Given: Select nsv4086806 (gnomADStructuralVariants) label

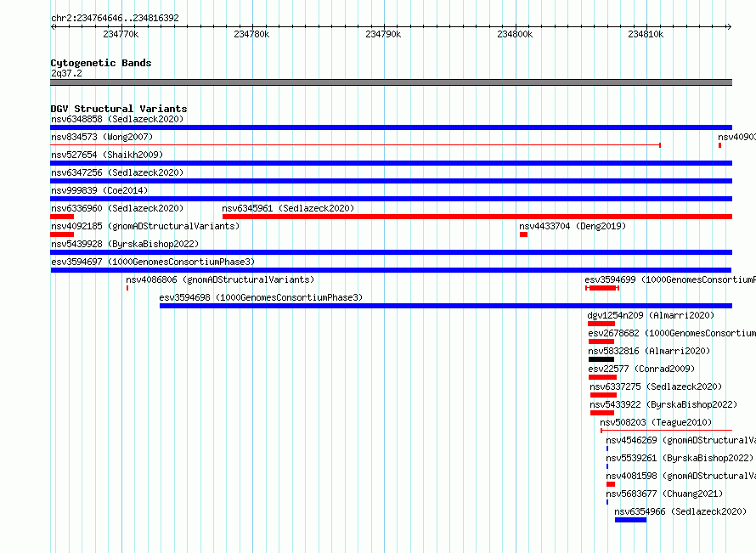Looking at the screenshot, I should coord(220,279).
